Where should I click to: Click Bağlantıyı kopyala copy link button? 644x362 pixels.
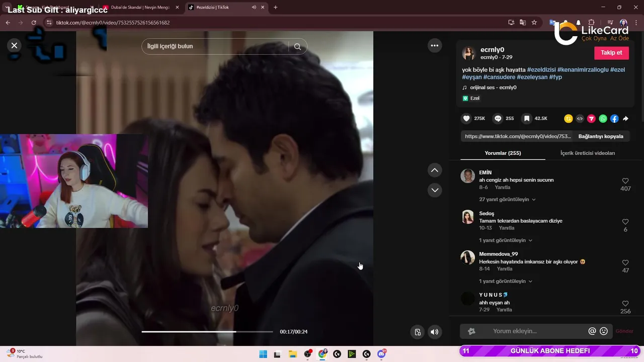(x=601, y=136)
